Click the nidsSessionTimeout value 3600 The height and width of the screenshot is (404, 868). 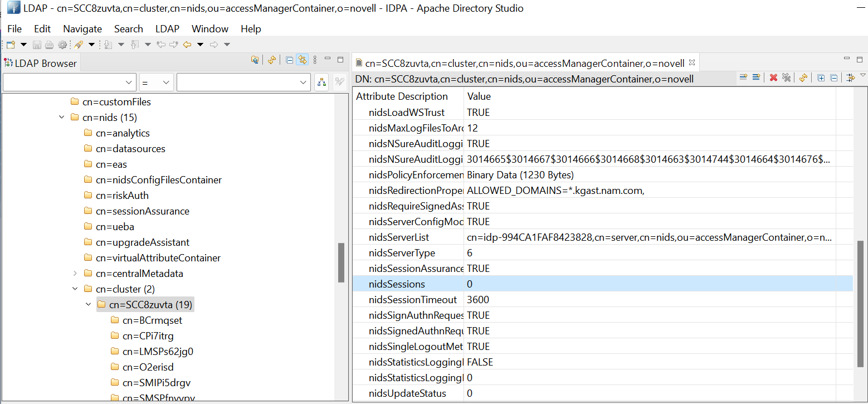[478, 300]
